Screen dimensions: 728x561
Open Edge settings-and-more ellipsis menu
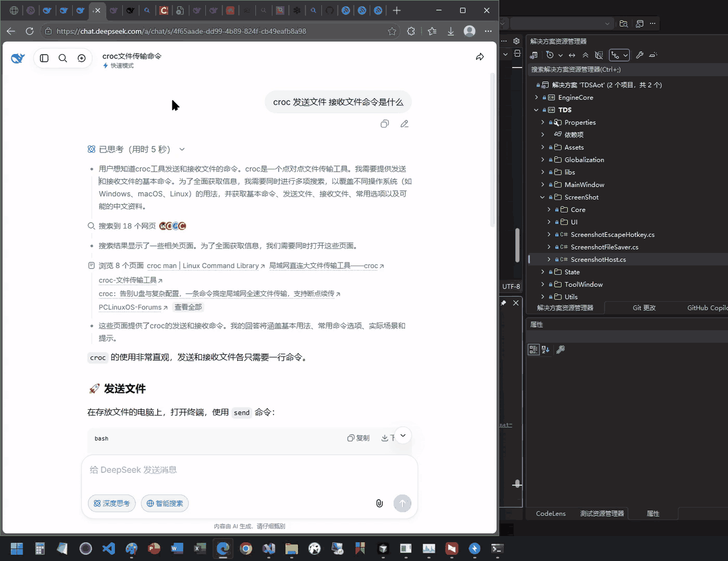pos(488,31)
